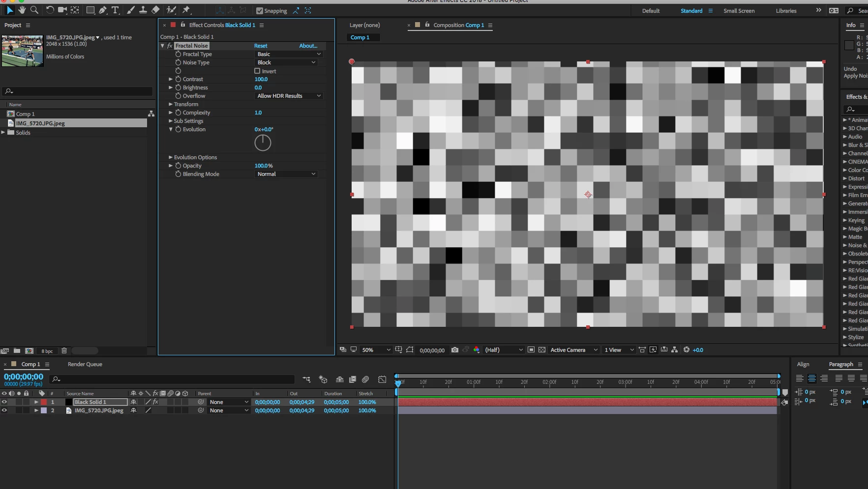Open the Noise Type dropdown
Image resolution: width=868 pixels, height=489 pixels.
click(286, 62)
